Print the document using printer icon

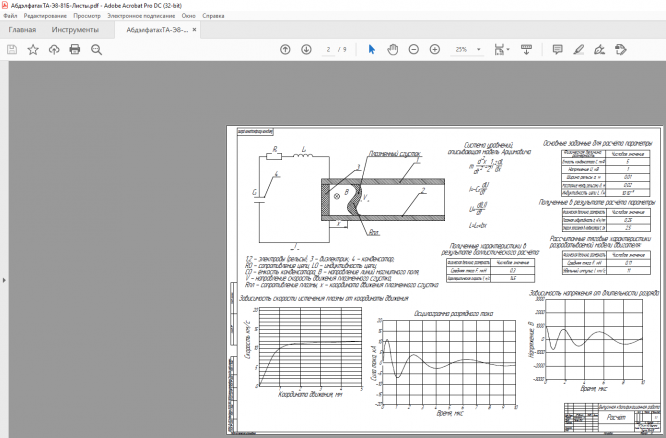click(x=75, y=49)
